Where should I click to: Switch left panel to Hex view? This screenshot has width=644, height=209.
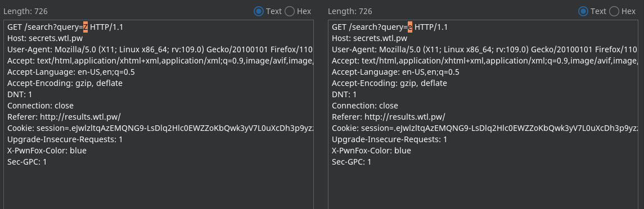[290, 11]
